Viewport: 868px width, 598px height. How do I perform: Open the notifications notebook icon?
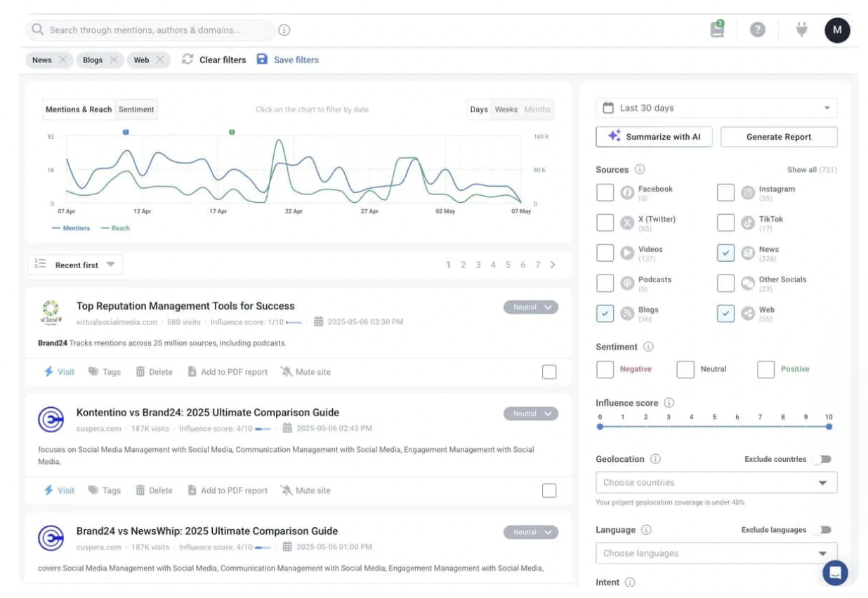tap(717, 29)
